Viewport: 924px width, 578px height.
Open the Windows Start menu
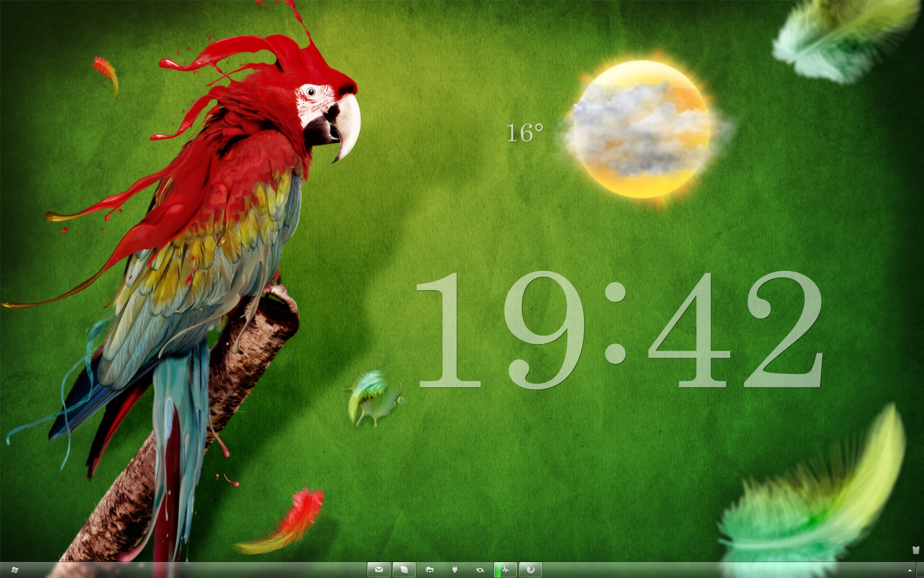pyautogui.click(x=14, y=570)
